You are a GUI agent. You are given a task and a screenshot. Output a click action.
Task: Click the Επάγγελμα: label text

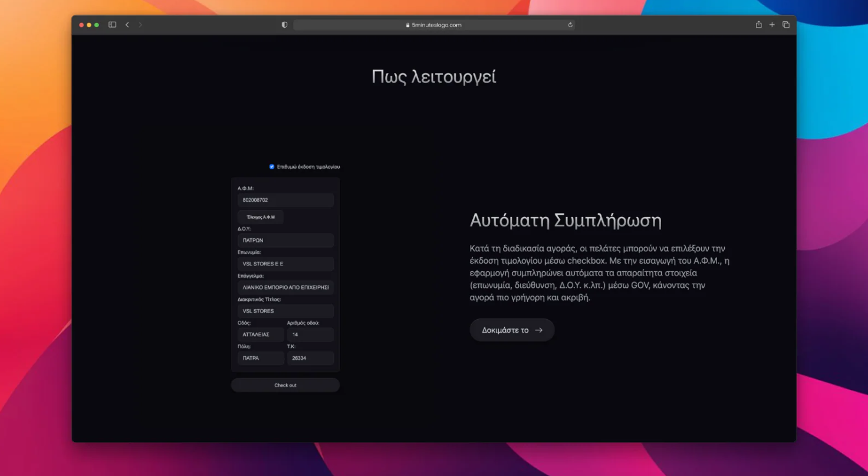point(251,275)
